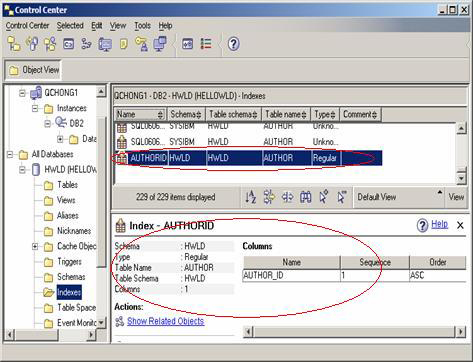This screenshot has height=362, width=473.
Task: Click the Columns pane scroll right arrow
Action: (461, 332)
